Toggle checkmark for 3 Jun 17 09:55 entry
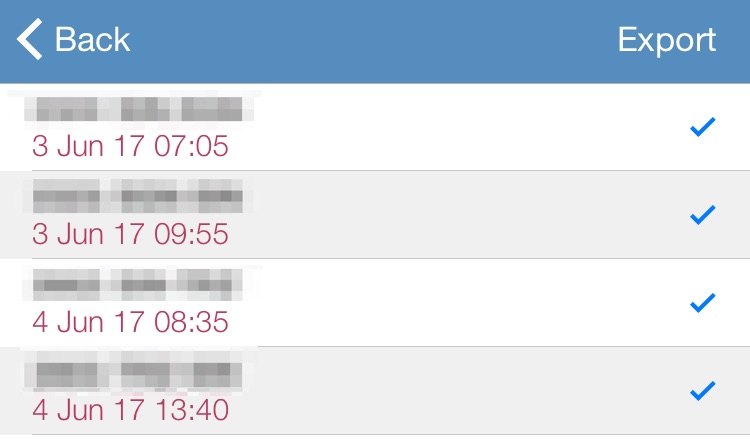The width and height of the screenshot is (750, 448). pos(703,214)
